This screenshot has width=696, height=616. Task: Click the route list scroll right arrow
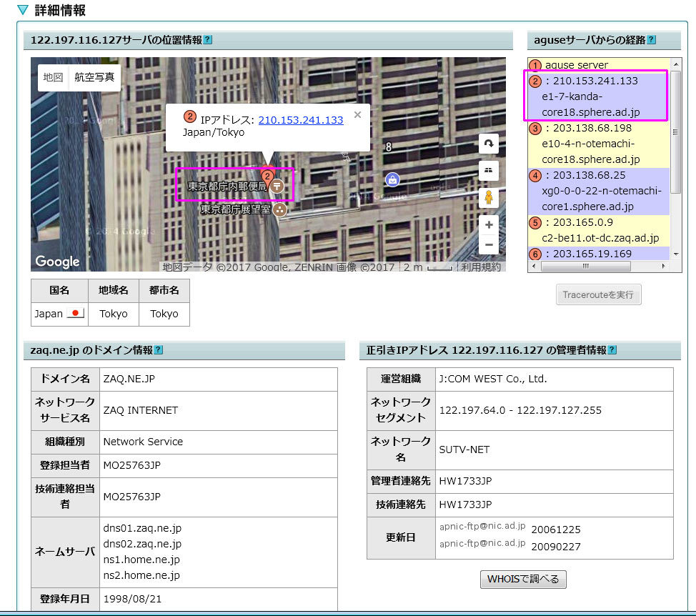(x=664, y=267)
